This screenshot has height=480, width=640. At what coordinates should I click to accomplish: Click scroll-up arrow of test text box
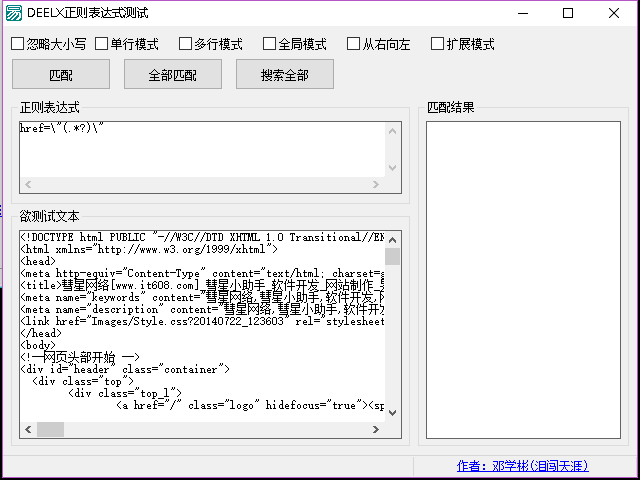pyautogui.click(x=393, y=240)
